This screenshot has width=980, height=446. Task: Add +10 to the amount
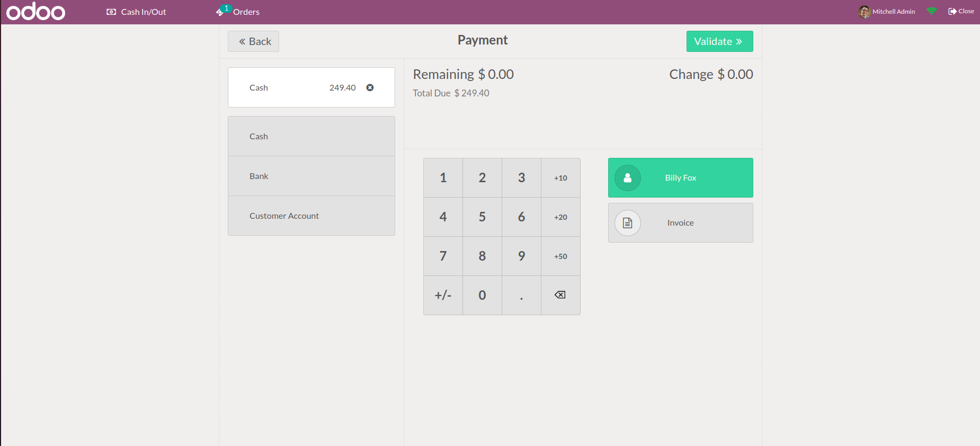560,178
